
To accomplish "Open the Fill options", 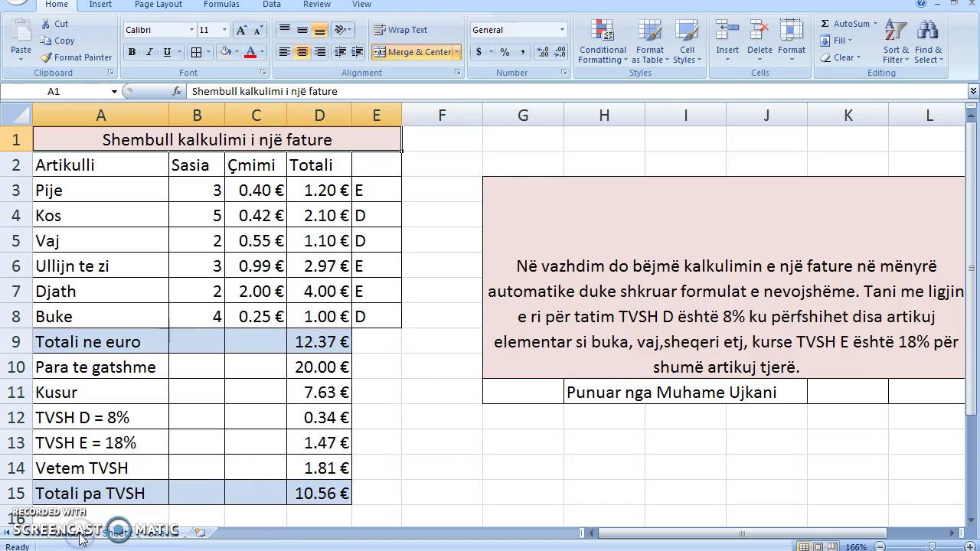I will click(x=836, y=41).
